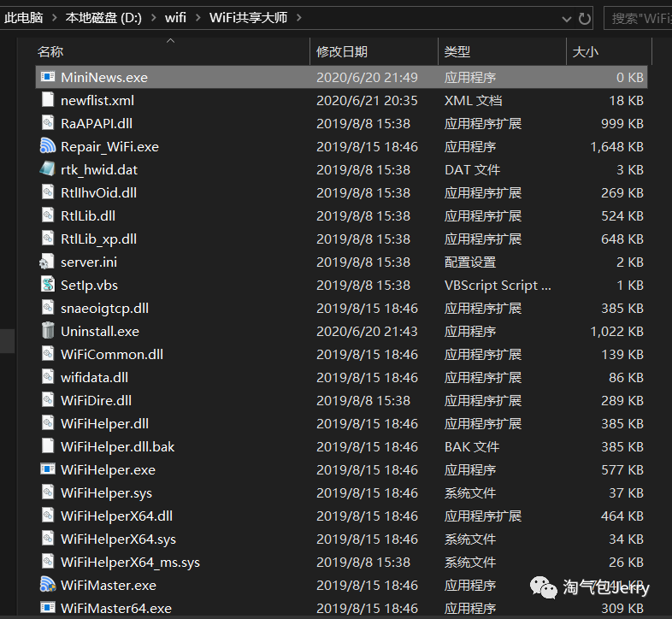Screen dimensions: 672x619
Task: Click the WiFiCommon.dll file icon
Action: pyautogui.click(x=48, y=354)
